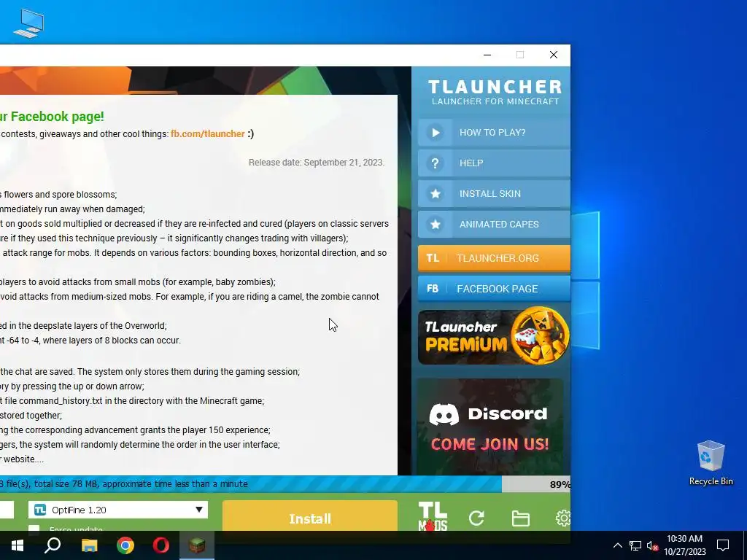Image resolution: width=747 pixels, height=560 pixels.
Task: Select the Recycle Bin on the desktop
Action: (x=711, y=463)
